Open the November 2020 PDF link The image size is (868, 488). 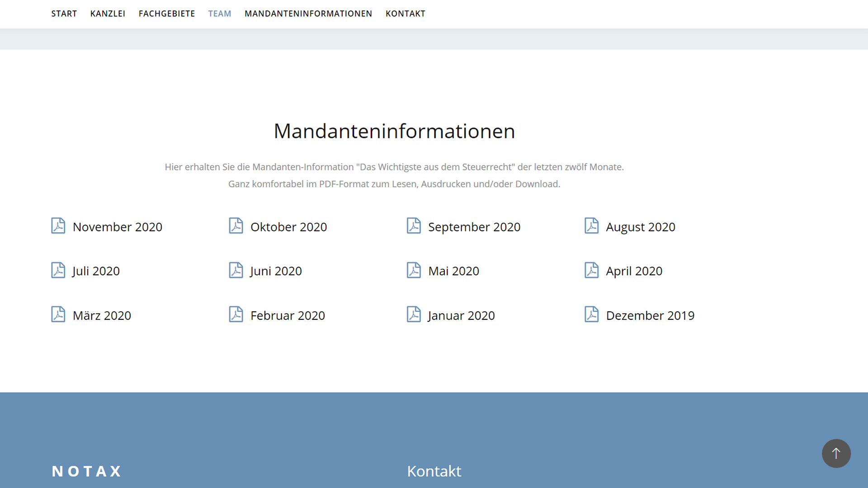118,227
